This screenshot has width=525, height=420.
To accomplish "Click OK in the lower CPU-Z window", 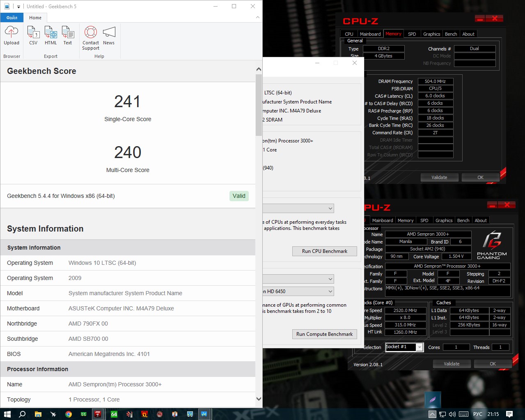I will [493, 364].
